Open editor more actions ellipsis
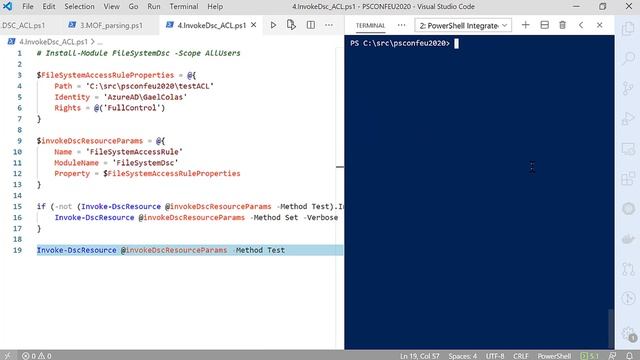640x360 pixels. pos(329,25)
